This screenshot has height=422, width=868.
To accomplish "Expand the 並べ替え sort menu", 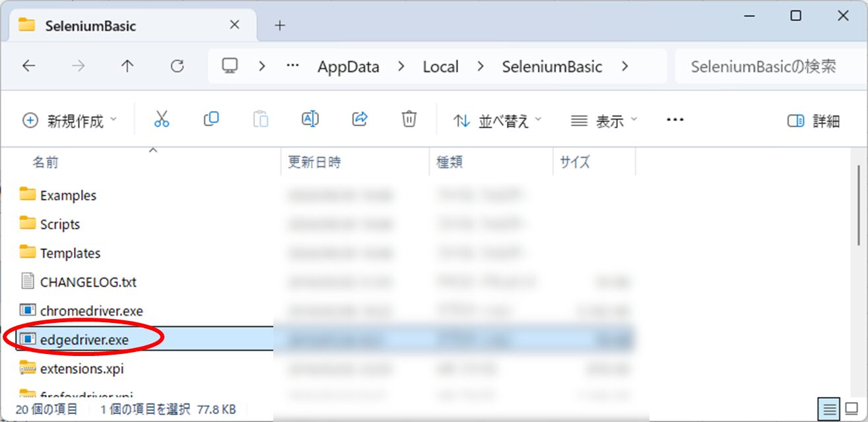I will coord(497,121).
